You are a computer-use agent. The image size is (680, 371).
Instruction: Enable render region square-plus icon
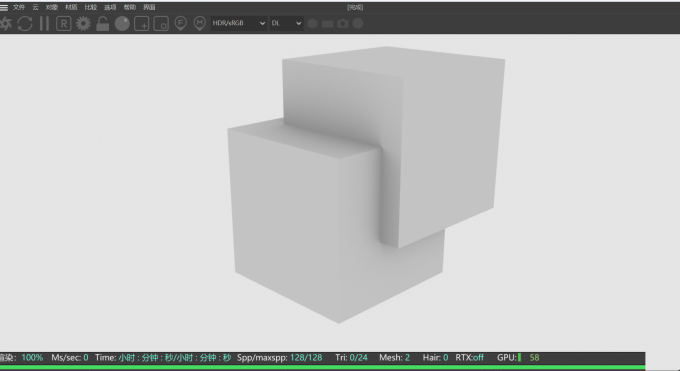142,23
